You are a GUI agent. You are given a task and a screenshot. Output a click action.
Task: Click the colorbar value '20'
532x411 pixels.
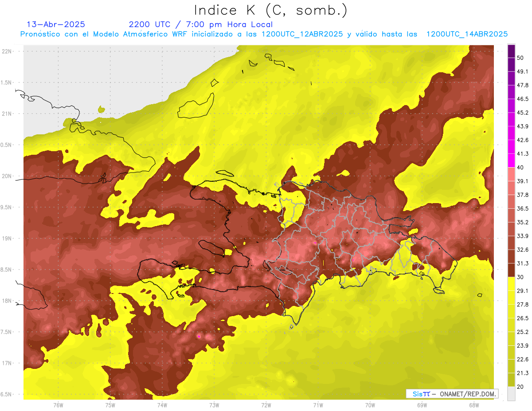520,387
